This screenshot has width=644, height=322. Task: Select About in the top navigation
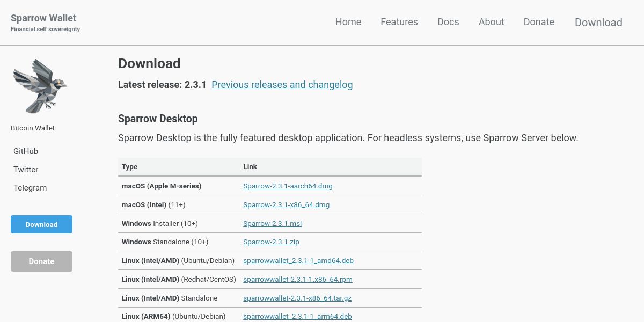click(x=492, y=22)
